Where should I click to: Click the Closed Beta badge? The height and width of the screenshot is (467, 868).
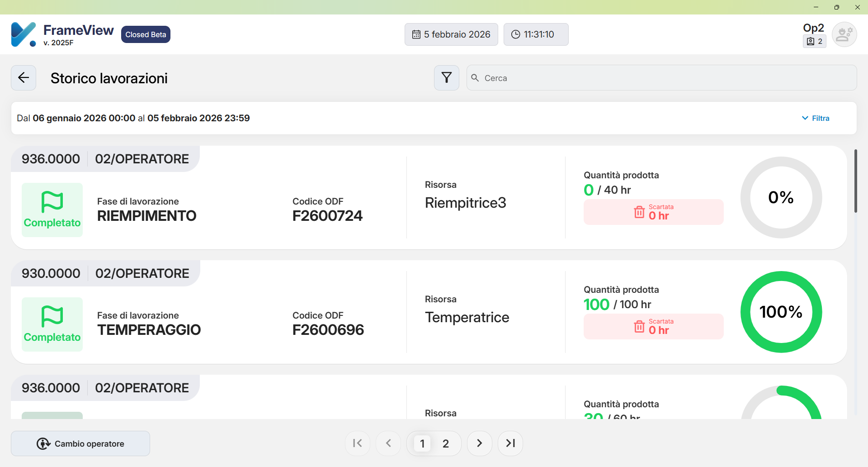point(146,34)
